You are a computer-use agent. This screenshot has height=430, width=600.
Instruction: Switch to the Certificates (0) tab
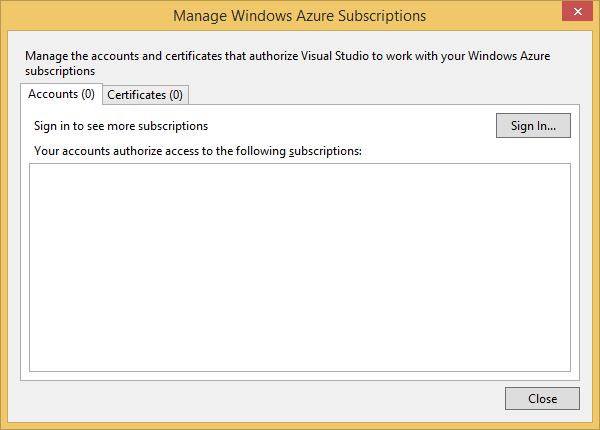(x=145, y=94)
